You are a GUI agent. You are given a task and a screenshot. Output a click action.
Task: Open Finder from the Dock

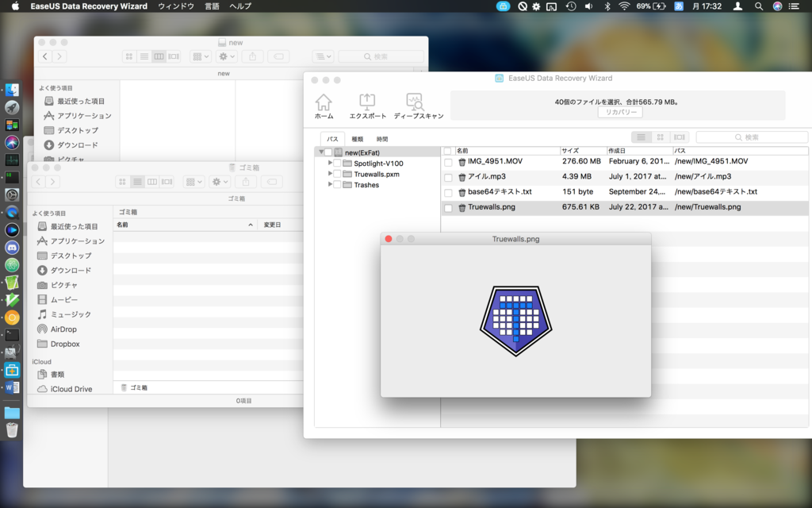[x=12, y=90]
